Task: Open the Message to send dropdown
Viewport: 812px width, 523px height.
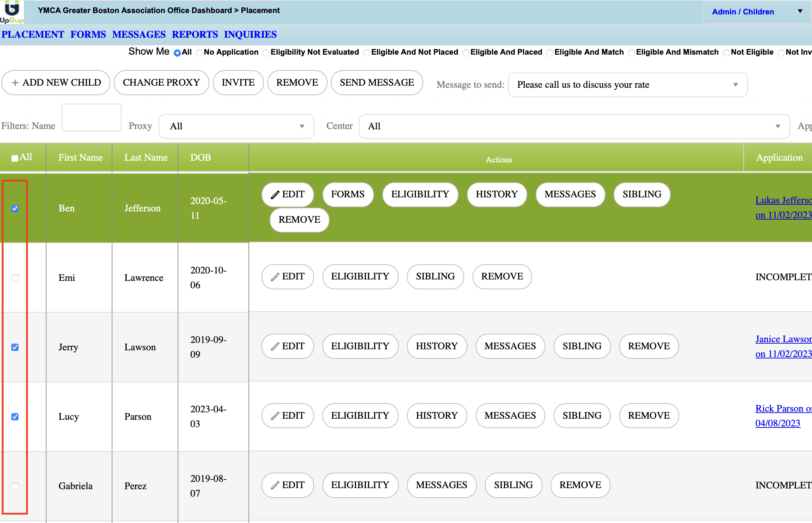Action: (627, 85)
